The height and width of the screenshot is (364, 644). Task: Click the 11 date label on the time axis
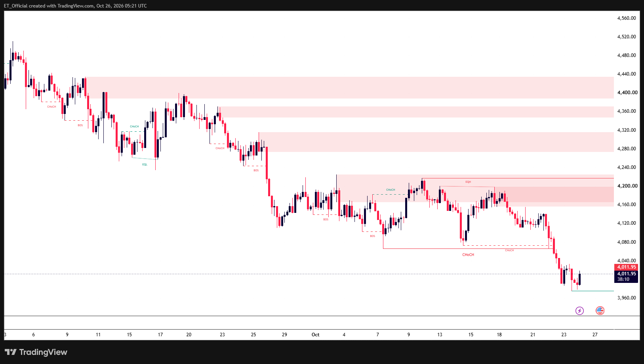pos(98,335)
